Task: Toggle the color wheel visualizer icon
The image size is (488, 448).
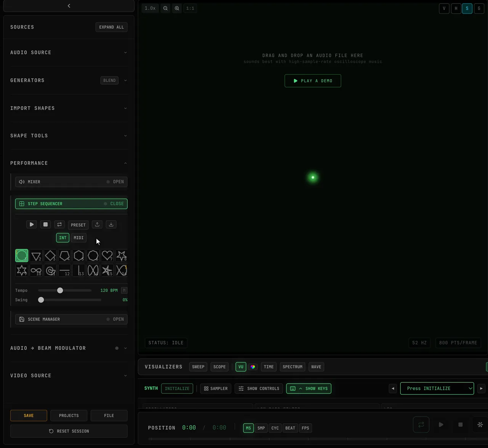Action: click(x=253, y=367)
